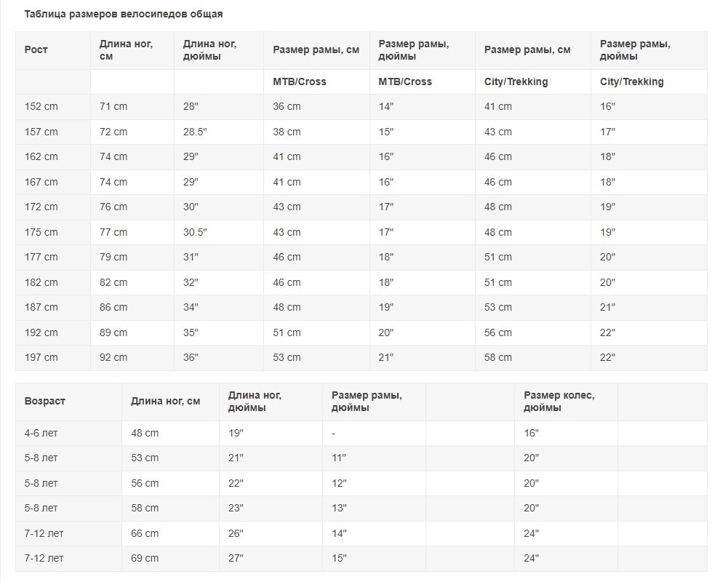Select the 182 cm height cell

coord(41,282)
